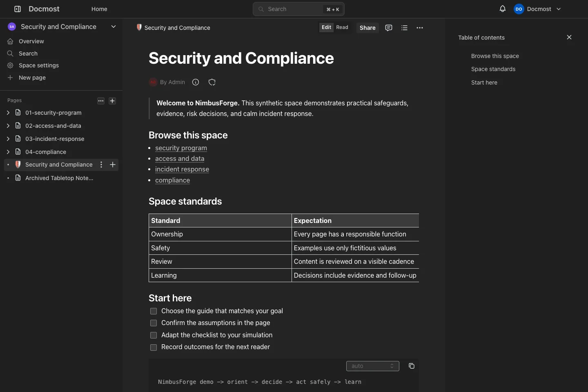Viewport: 588px width, 392px height.
Task: Click the Archived Tabletop Notes page icon
Action: coord(18,178)
